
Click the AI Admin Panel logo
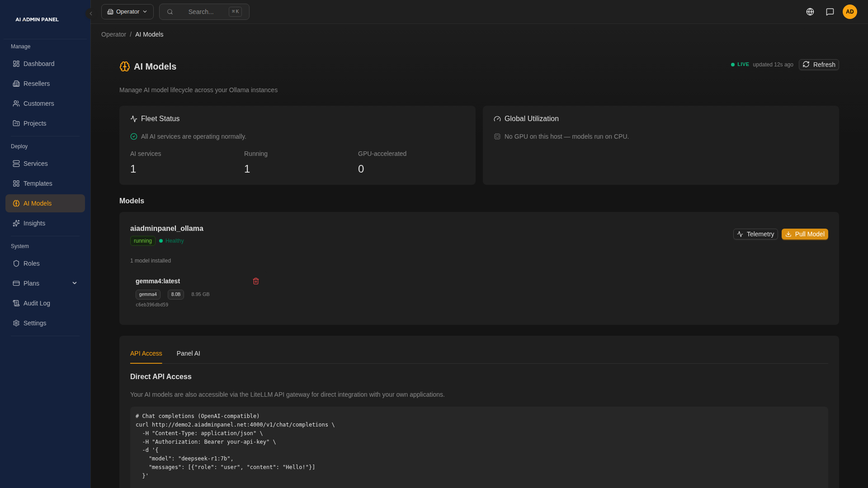click(x=37, y=19)
